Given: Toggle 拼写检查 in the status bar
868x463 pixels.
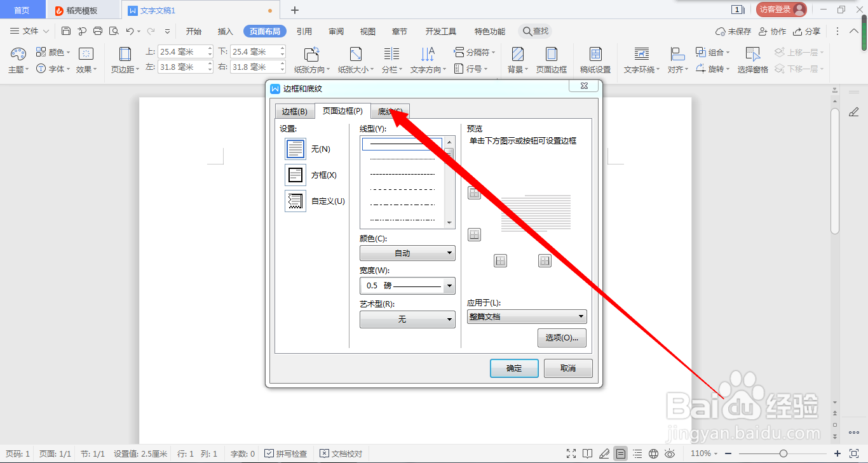Looking at the screenshot, I should [x=286, y=453].
